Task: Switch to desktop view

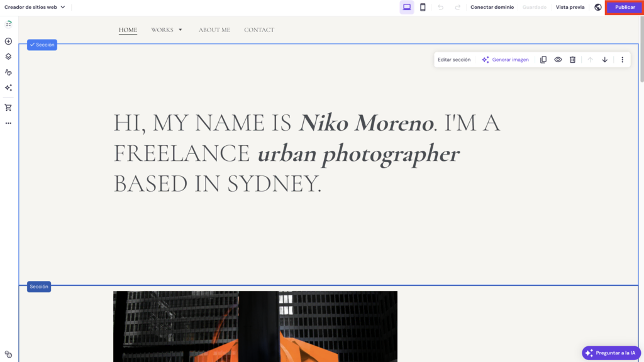Action: point(407,8)
